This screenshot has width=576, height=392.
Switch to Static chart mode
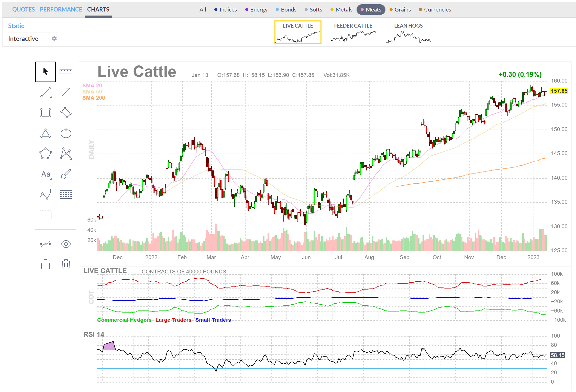tap(16, 26)
